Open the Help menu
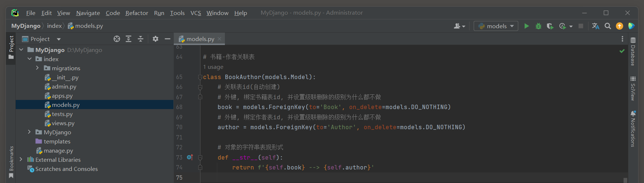This screenshot has height=183, width=644. [241, 13]
